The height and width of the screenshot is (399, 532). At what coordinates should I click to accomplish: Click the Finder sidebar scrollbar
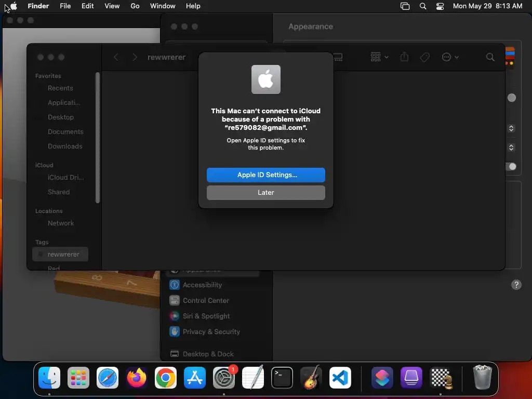98,137
